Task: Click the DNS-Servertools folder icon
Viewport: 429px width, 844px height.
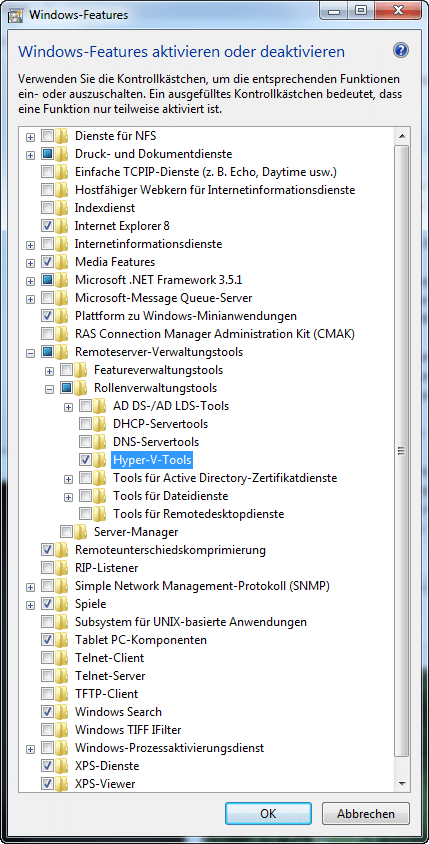Action: tap(100, 442)
